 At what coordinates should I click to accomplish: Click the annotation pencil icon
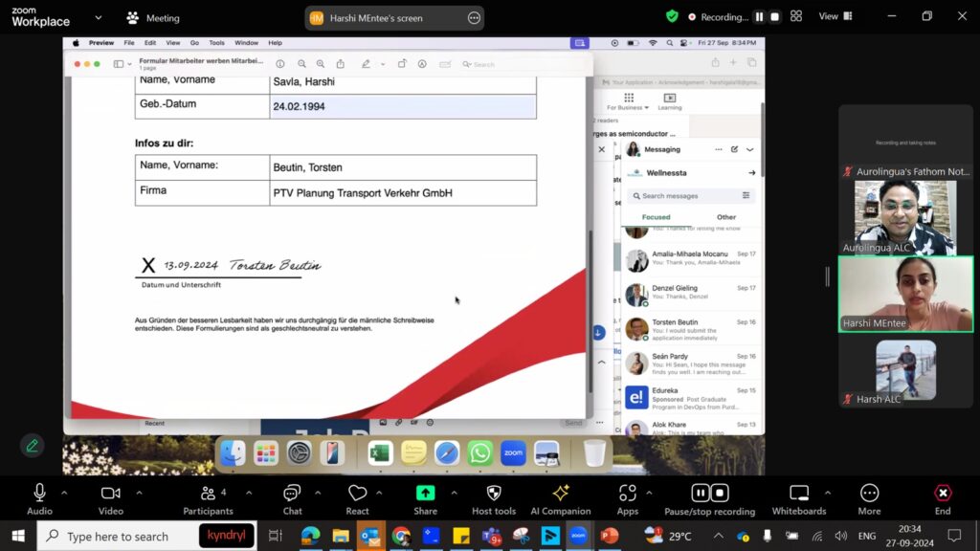coord(33,446)
